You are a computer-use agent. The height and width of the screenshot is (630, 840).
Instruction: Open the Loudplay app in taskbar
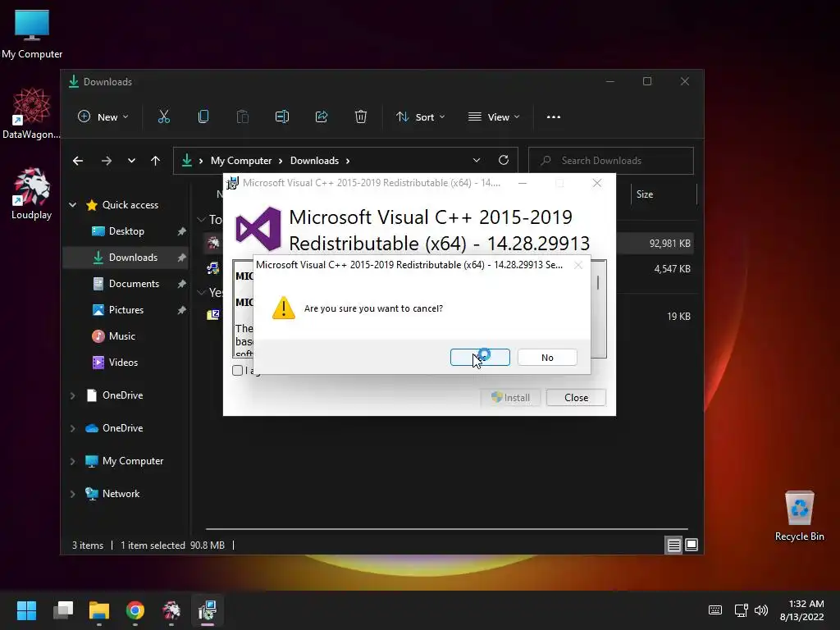171,610
